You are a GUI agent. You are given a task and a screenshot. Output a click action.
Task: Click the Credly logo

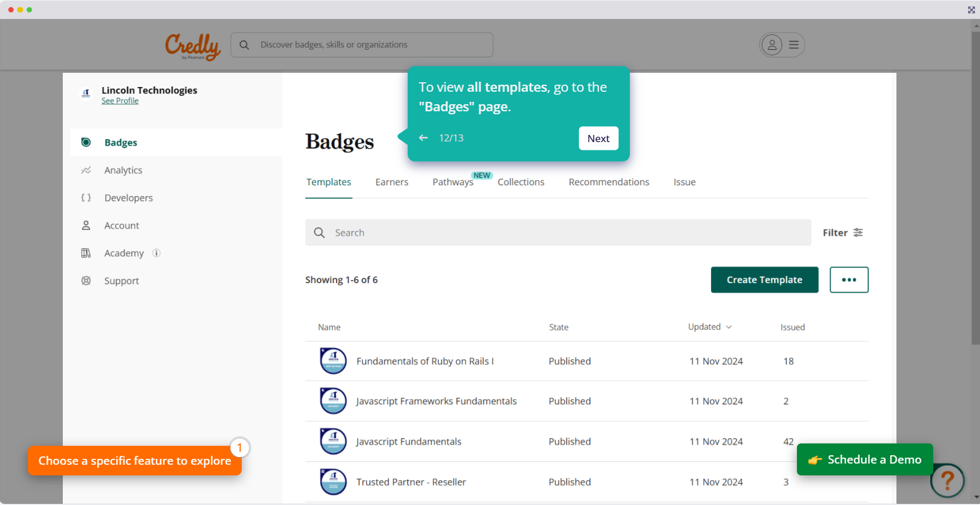pyautogui.click(x=193, y=46)
